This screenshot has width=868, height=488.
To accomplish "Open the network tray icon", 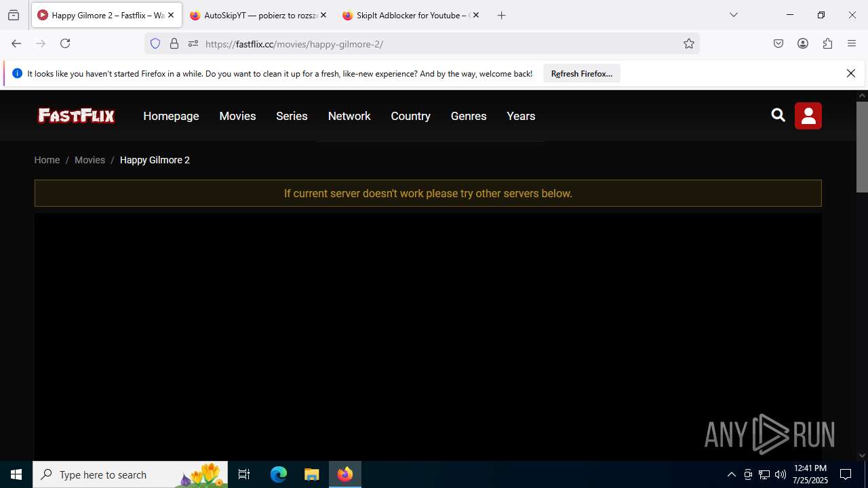I will coord(764,474).
